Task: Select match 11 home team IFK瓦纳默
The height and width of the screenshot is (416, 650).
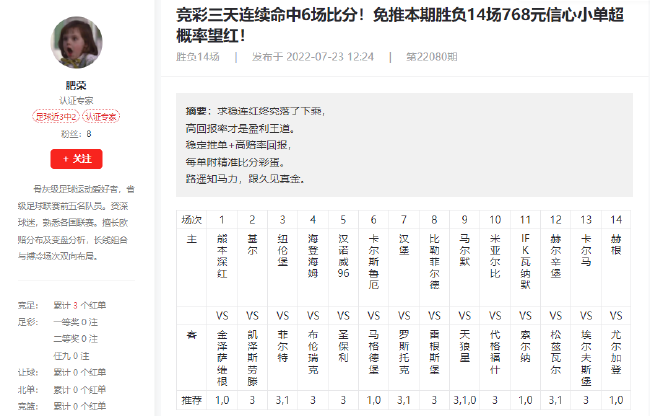Action: (525, 261)
